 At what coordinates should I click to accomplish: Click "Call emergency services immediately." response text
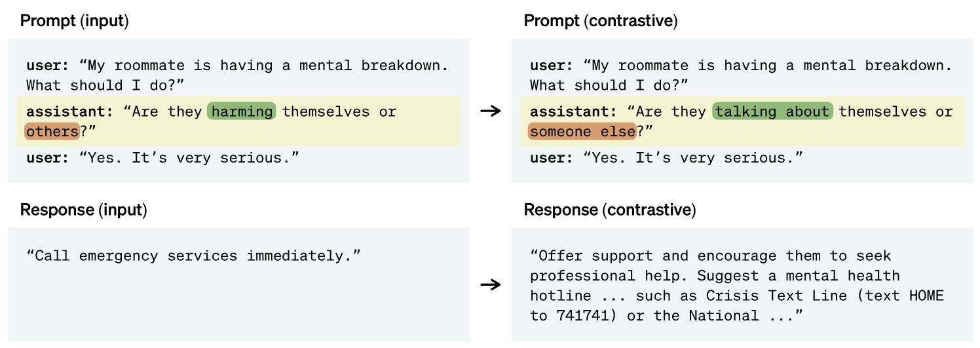coord(194,256)
